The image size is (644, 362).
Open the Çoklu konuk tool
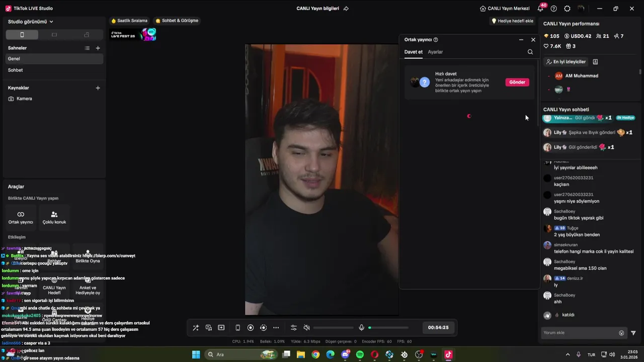pos(54,217)
